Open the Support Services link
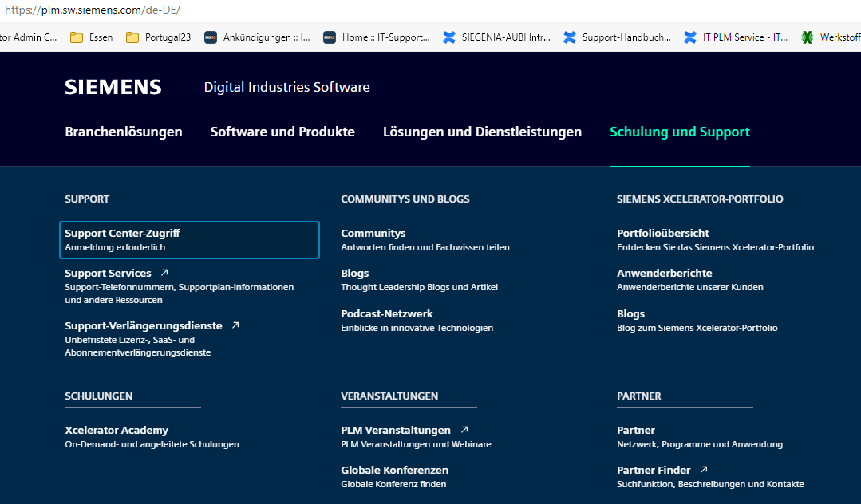Image resolution: width=861 pixels, height=504 pixels. [x=108, y=273]
